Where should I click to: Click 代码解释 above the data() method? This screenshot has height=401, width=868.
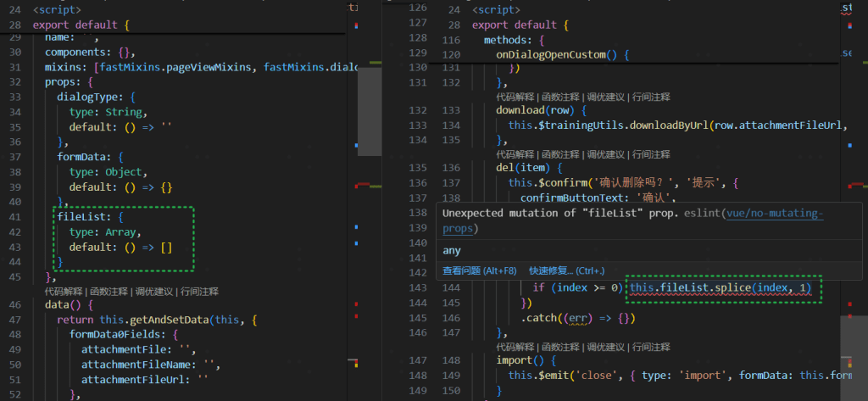(x=64, y=291)
